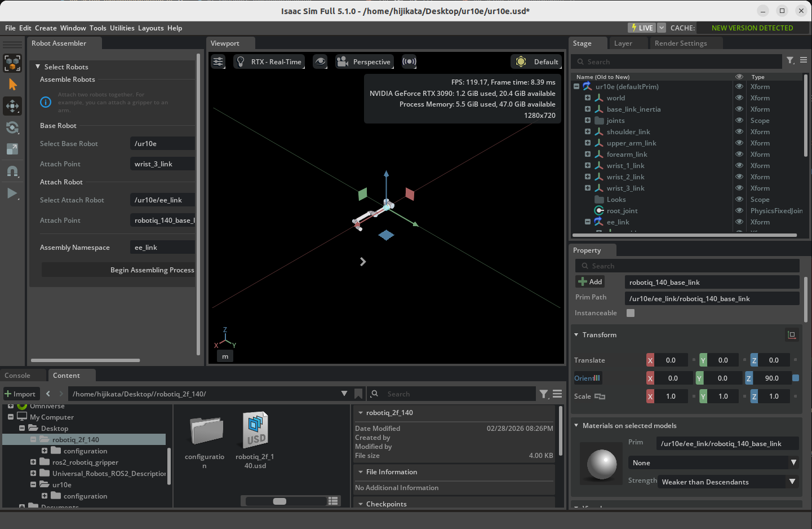Viewport: 812px width, 529px height.
Task: Enable the Snap magnet tool
Action: click(12, 171)
